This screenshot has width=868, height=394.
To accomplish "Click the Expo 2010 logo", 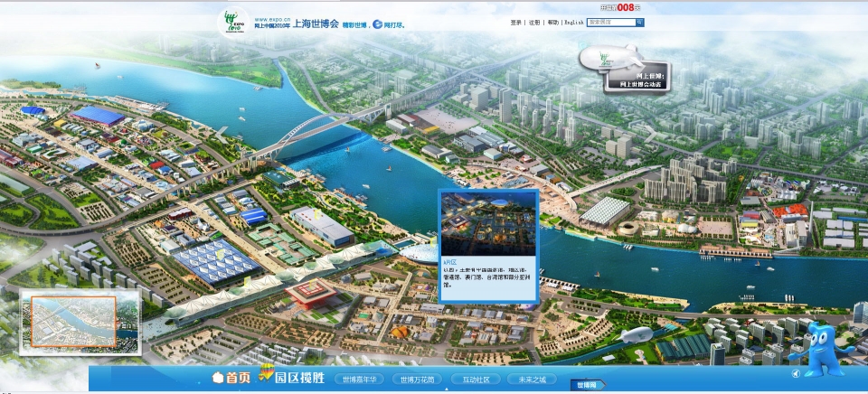I will click(x=234, y=22).
